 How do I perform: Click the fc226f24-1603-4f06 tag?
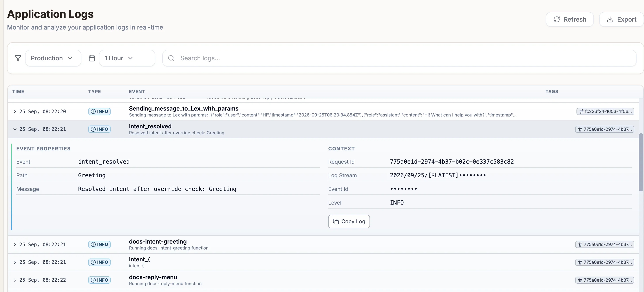pos(605,111)
